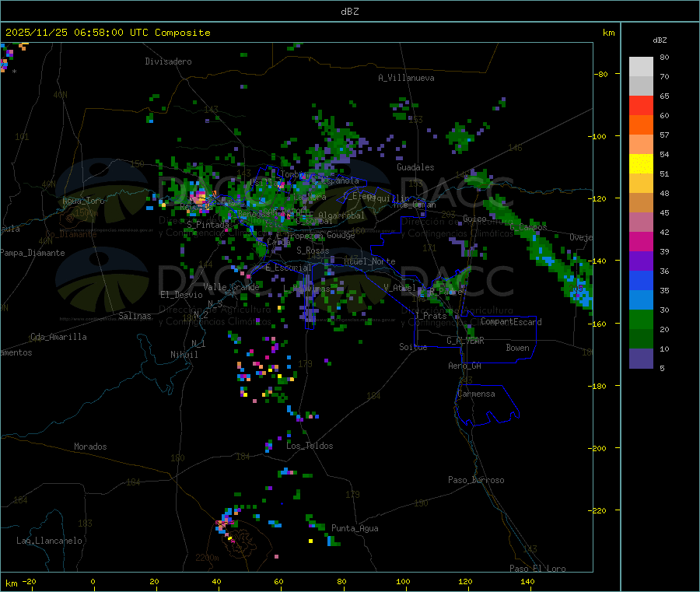Click the 140 tick on the bottom axis
This screenshot has height=592, width=700.
point(527,582)
